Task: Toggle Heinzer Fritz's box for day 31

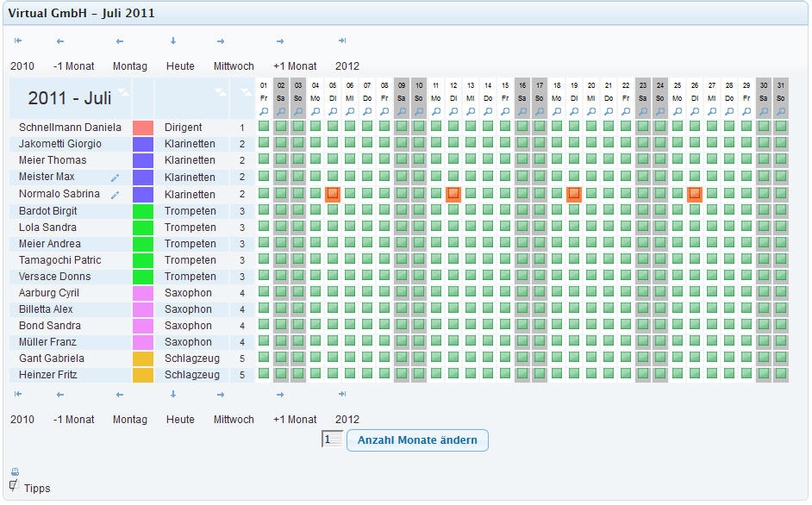Action: [x=780, y=374]
